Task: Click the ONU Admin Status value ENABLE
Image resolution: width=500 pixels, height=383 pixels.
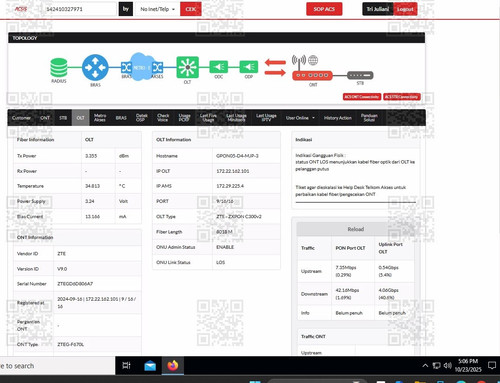Action: [x=225, y=247]
